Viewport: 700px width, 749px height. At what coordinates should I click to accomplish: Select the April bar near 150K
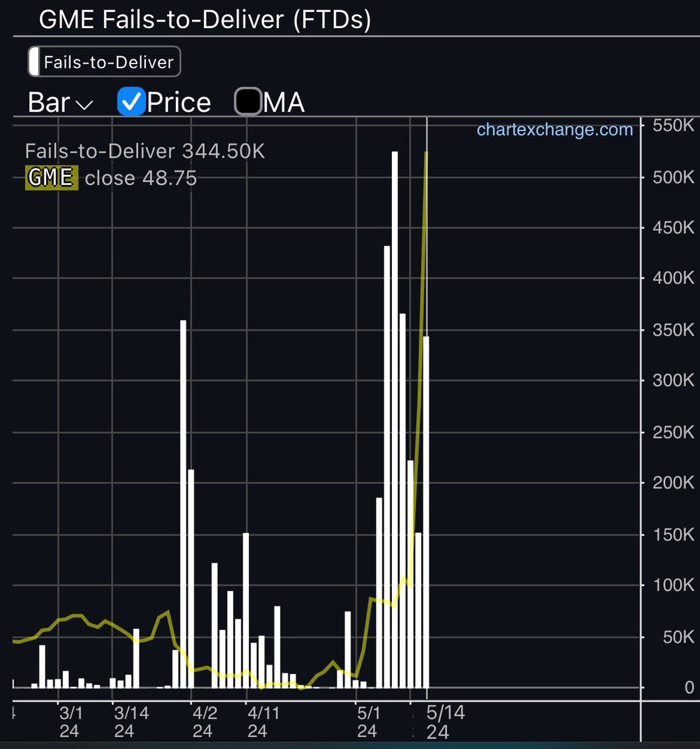tap(246, 610)
